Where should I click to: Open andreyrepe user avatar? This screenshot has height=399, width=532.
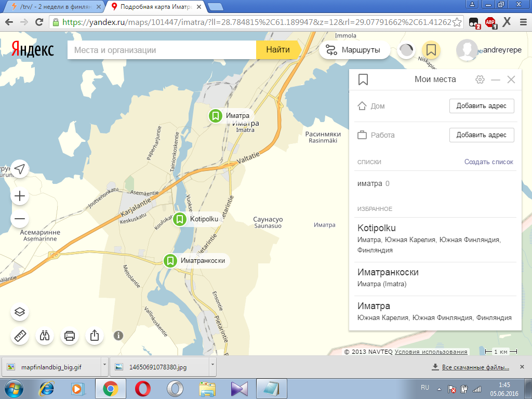pos(467,50)
